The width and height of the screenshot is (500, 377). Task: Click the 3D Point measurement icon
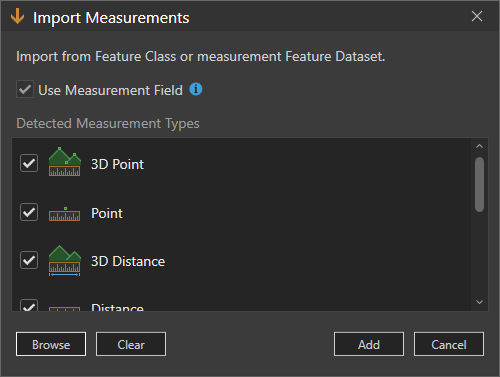pyautogui.click(x=65, y=162)
